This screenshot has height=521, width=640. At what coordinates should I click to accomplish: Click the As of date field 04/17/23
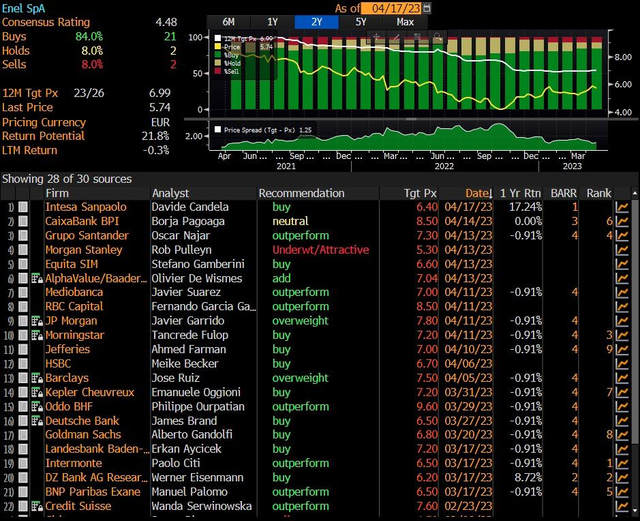[392, 8]
